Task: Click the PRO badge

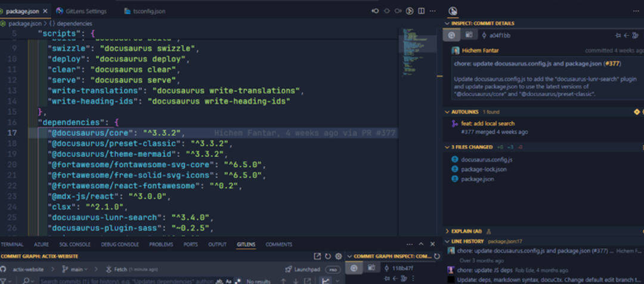Action: [x=333, y=270]
